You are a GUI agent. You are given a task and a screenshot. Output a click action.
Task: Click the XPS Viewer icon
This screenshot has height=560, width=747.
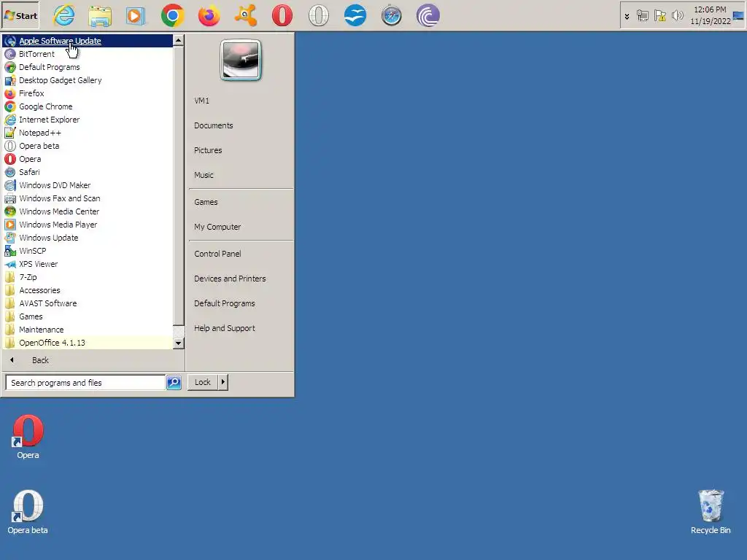click(x=10, y=264)
